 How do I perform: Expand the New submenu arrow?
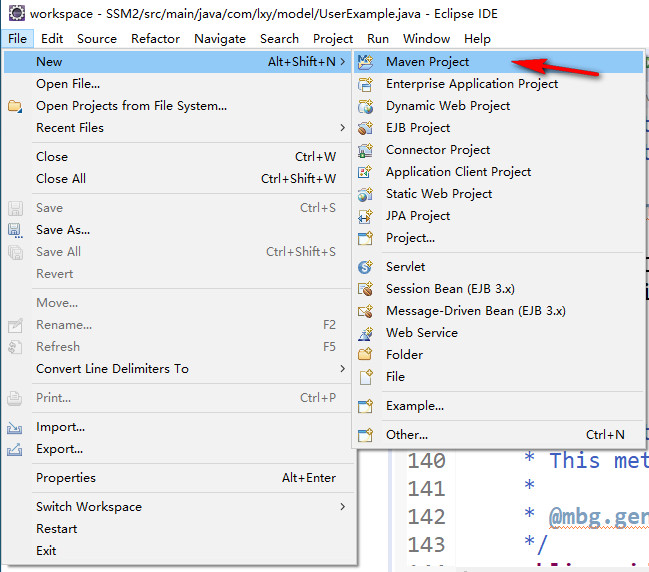(x=343, y=62)
